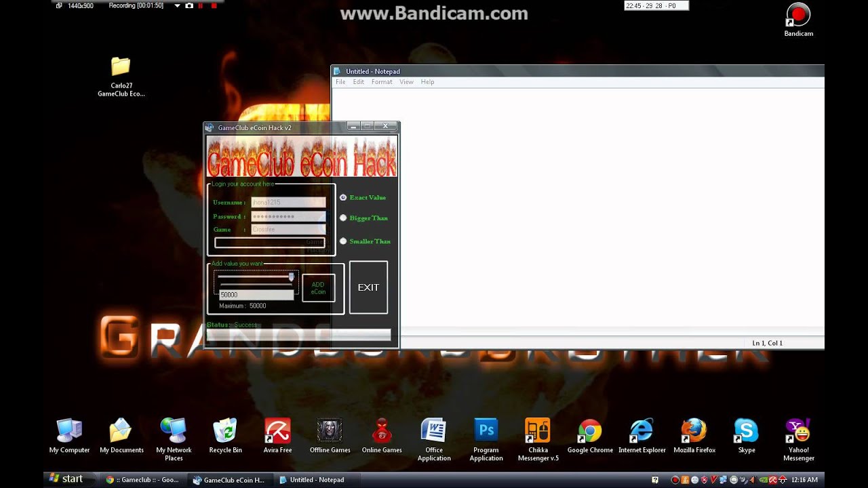
Task: Click the empty box below Game field
Action: [x=270, y=243]
